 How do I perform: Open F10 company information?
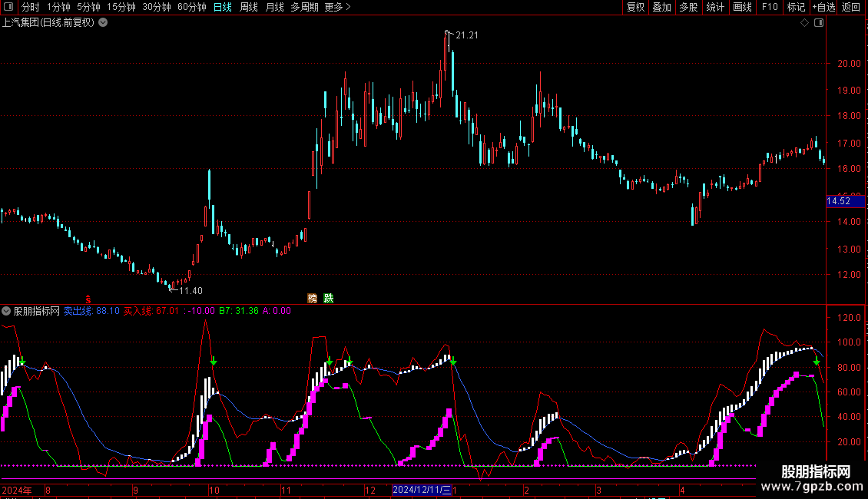point(770,7)
